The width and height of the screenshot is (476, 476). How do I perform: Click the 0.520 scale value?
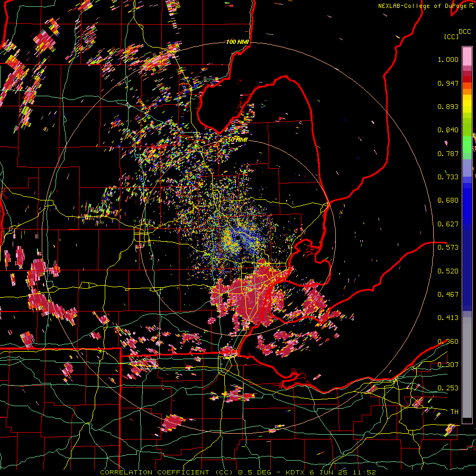click(x=448, y=271)
